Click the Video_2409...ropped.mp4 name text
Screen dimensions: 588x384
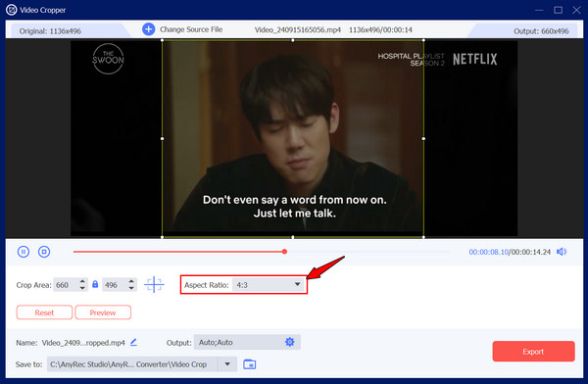coord(83,343)
